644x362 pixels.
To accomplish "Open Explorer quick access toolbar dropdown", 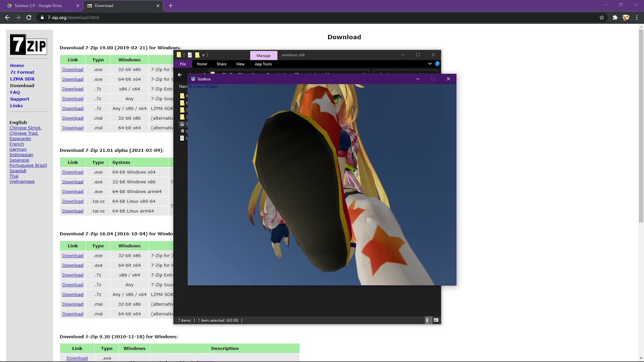I will (x=203, y=55).
